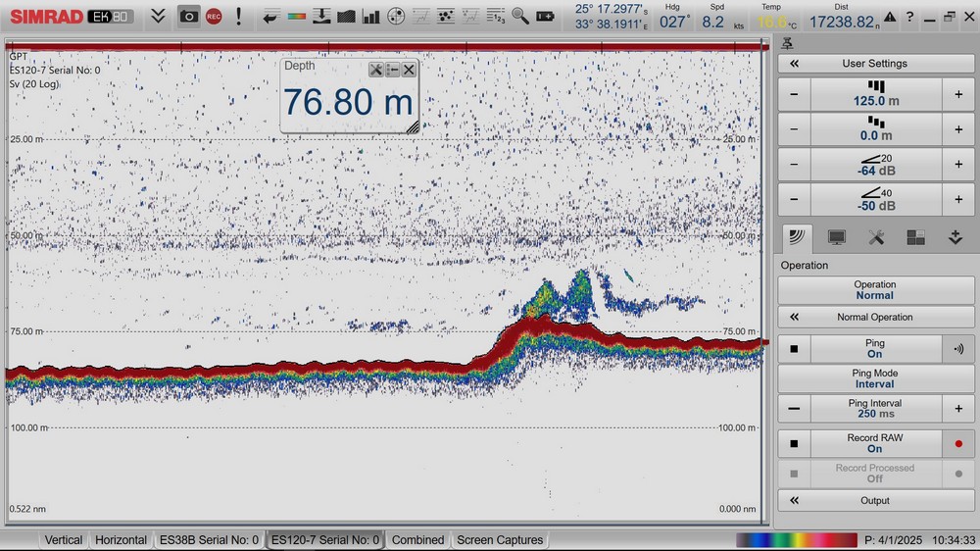Open the Ping Mode Interval selector
This screenshot has height=551, width=980.
tap(875, 378)
